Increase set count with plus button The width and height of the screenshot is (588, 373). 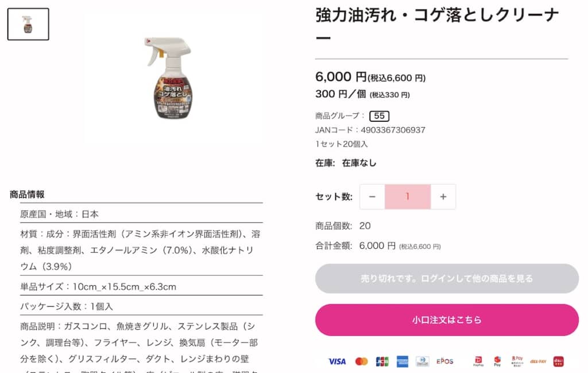click(443, 197)
